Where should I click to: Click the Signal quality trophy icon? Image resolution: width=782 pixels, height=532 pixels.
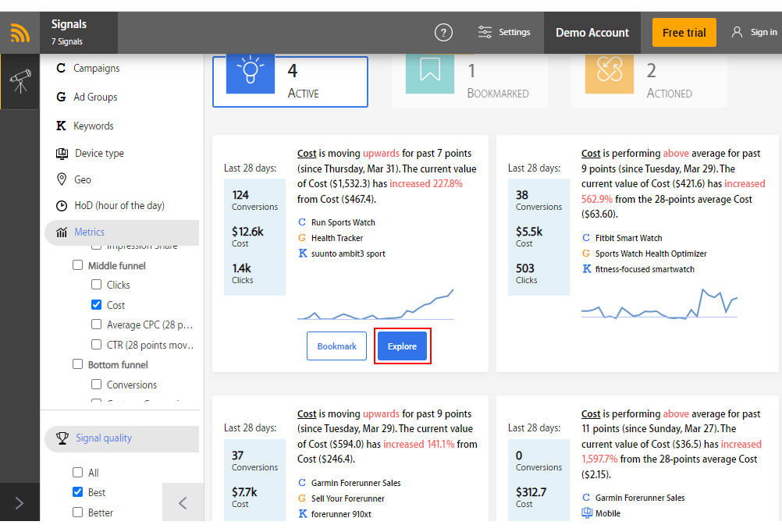tap(62, 438)
